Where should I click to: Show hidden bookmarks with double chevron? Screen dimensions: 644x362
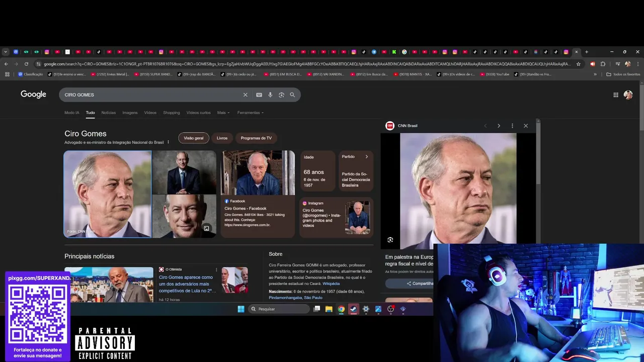[595, 74]
